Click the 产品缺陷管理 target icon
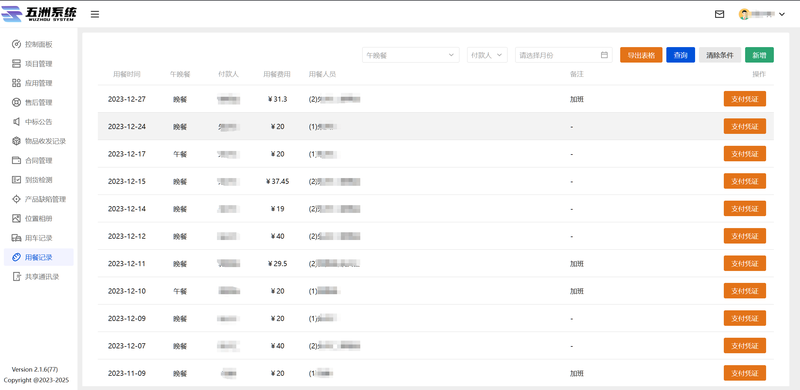This screenshot has height=390, width=800. (16, 199)
